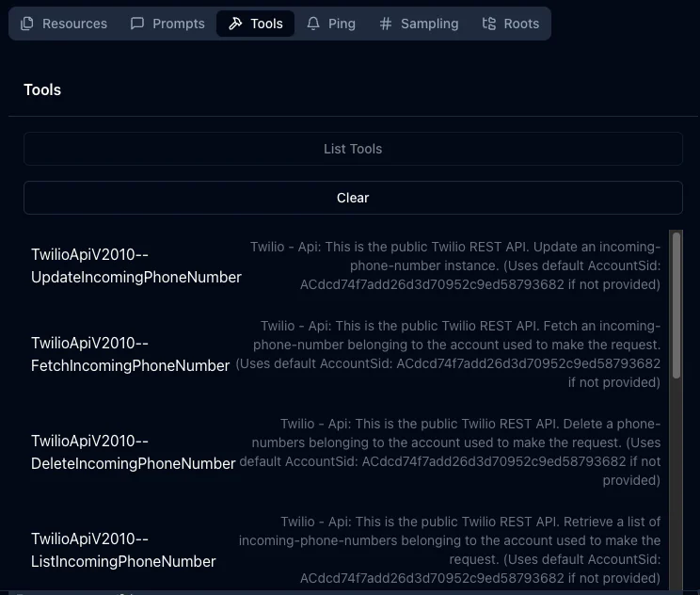Image resolution: width=700 pixels, height=595 pixels.
Task: Open the Ping tab
Action: (331, 24)
